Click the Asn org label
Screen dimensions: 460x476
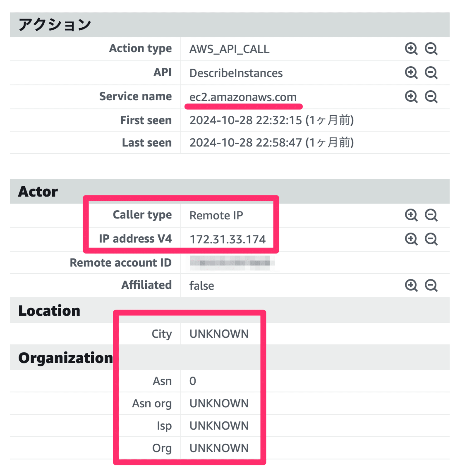tap(152, 404)
